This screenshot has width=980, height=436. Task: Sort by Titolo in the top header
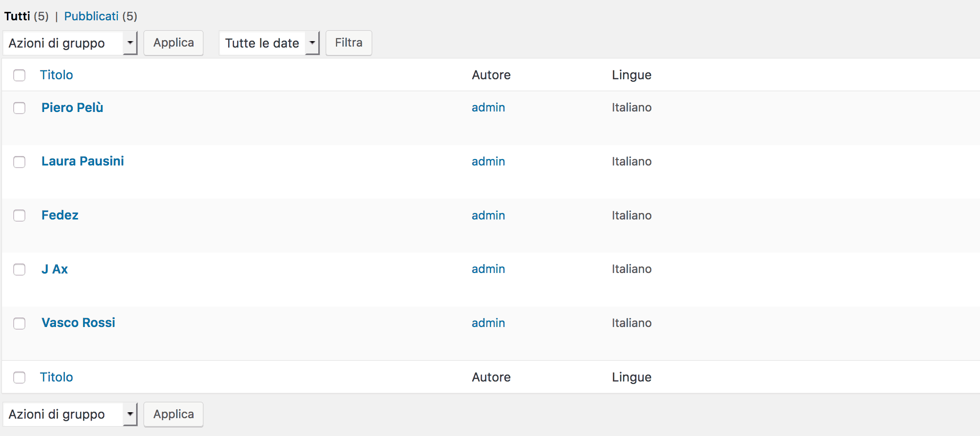click(x=56, y=75)
